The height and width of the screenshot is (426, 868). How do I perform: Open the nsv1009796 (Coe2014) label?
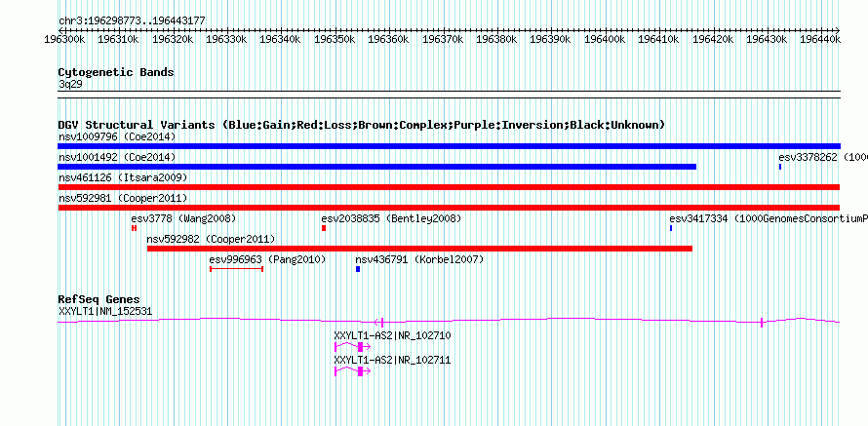tap(117, 136)
